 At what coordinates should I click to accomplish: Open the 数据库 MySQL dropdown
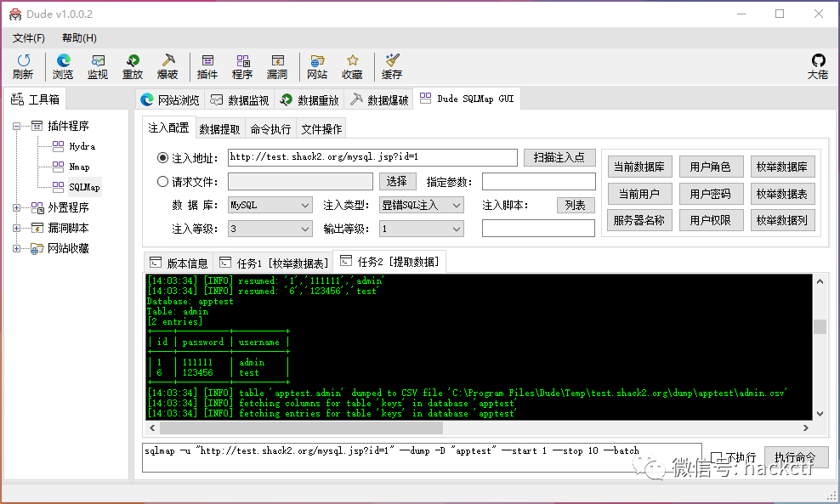270,205
